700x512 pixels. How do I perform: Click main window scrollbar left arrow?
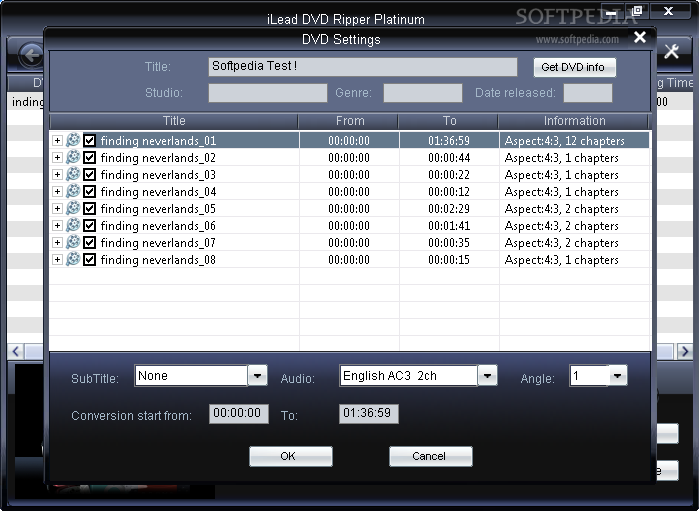coord(16,352)
